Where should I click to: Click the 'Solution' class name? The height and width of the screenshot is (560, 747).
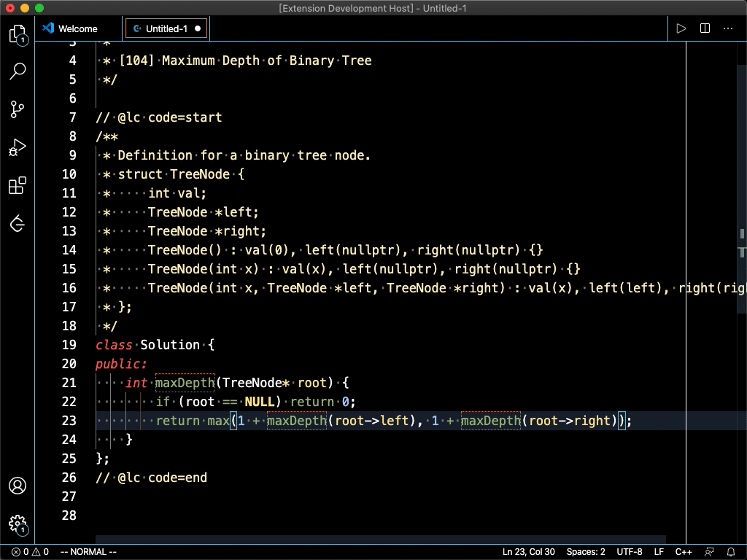coord(169,345)
